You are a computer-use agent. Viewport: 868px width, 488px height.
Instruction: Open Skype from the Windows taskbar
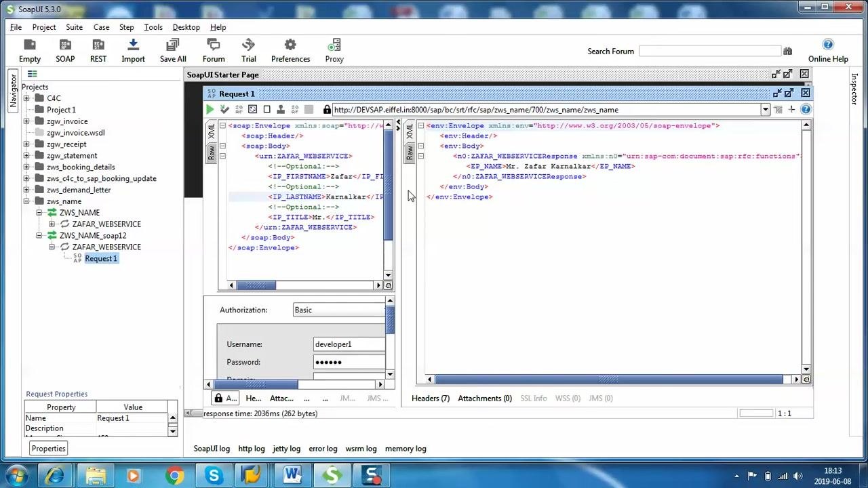pyautogui.click(x=214, y=476)
